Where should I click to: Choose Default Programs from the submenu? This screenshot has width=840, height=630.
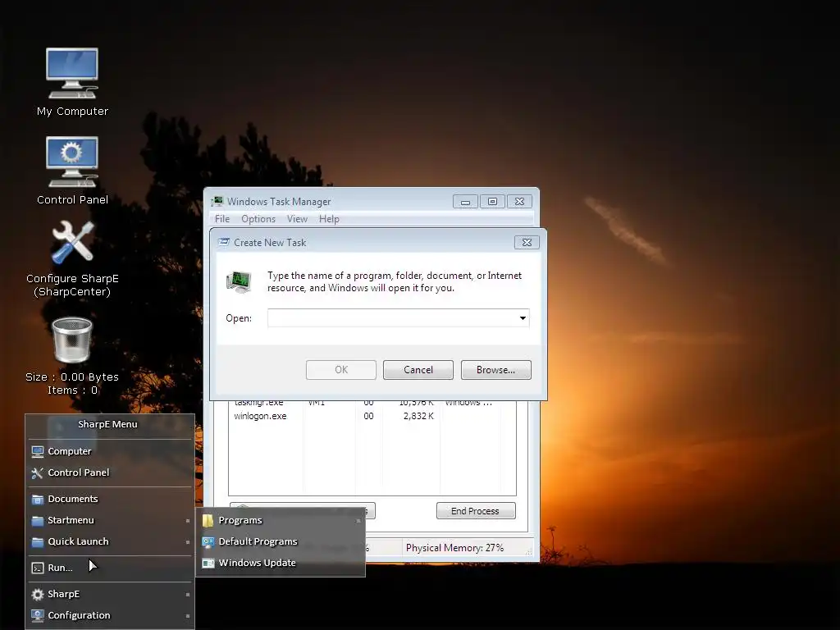pos(281,541)
